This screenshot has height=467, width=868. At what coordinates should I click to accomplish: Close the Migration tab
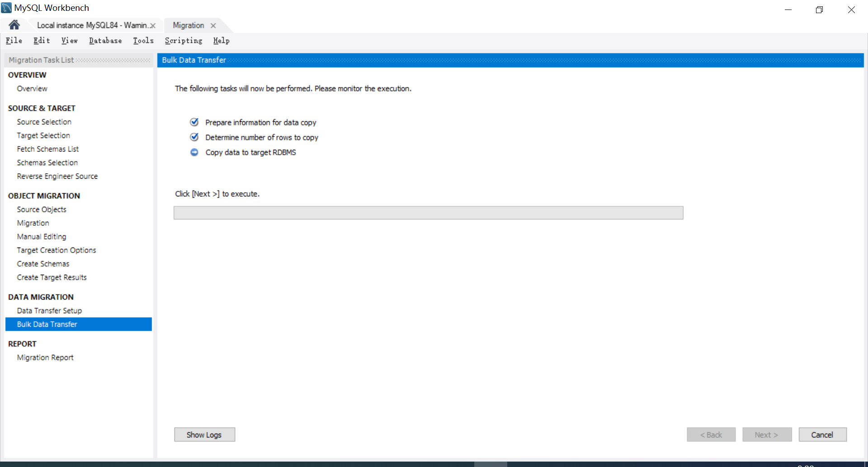213,26
